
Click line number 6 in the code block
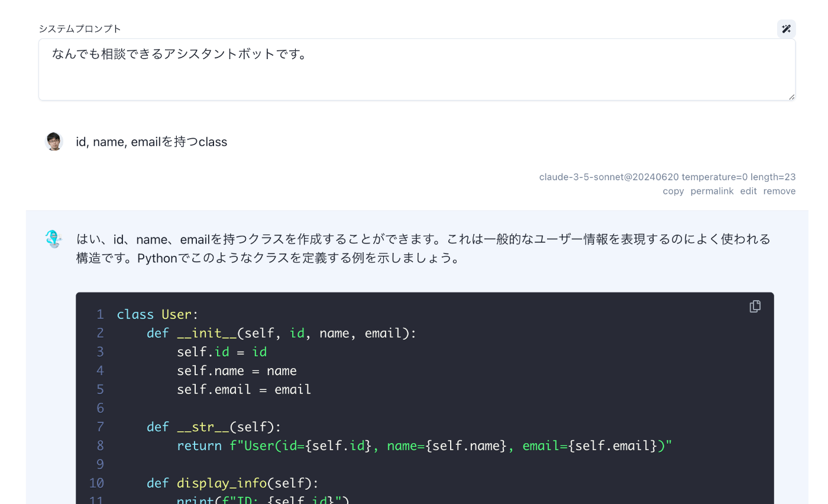coord(100,408)
